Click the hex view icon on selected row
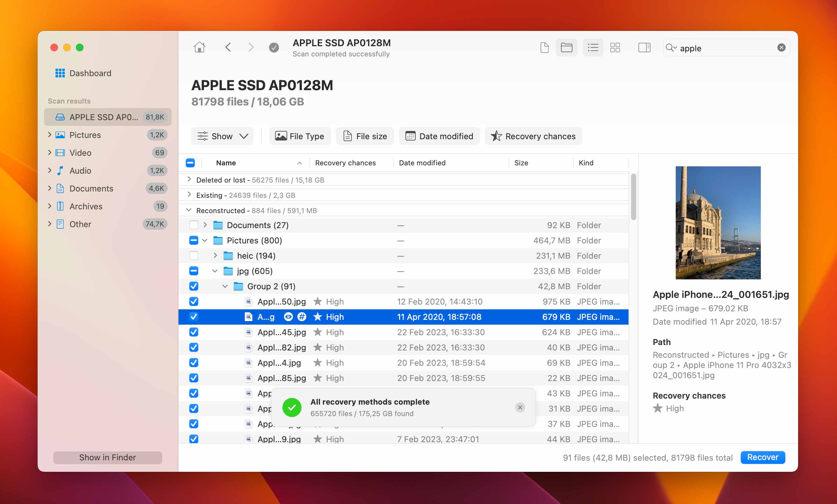Screen dimensions: 837x504 point(302,317)
